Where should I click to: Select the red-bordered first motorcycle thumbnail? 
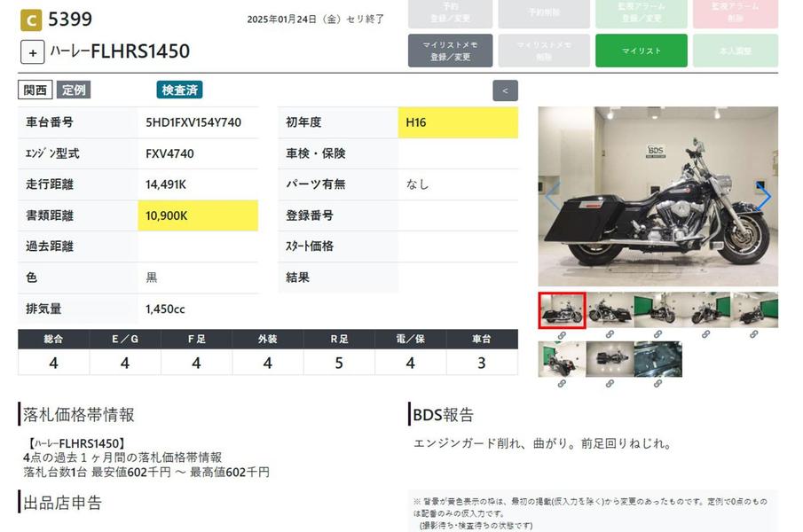click(562, 310)
